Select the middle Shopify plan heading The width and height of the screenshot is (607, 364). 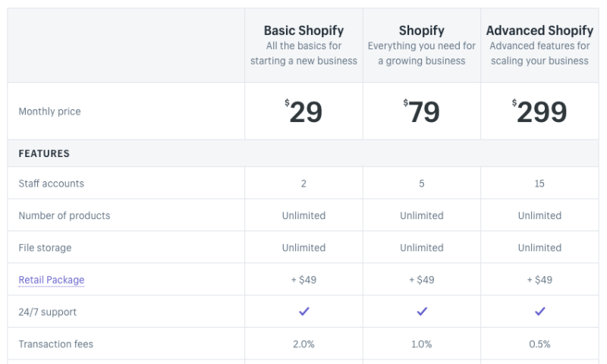[422, 31]
